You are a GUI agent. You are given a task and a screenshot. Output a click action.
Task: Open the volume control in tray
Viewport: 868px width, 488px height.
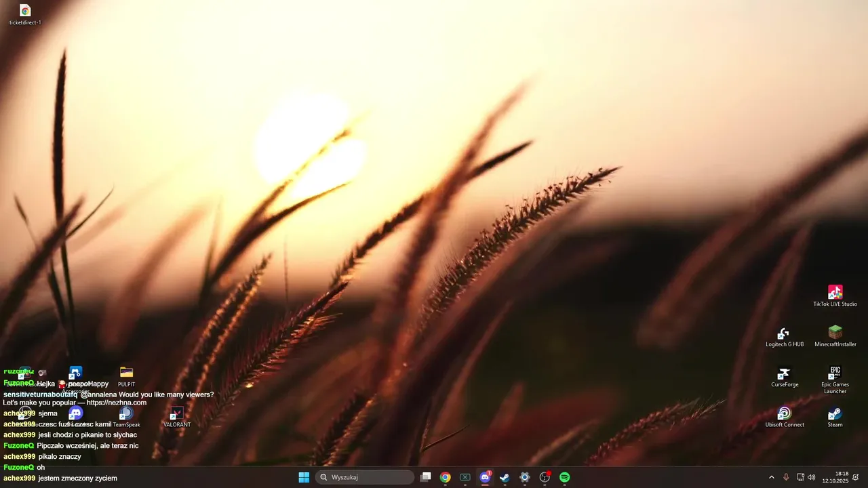[812, 477]
